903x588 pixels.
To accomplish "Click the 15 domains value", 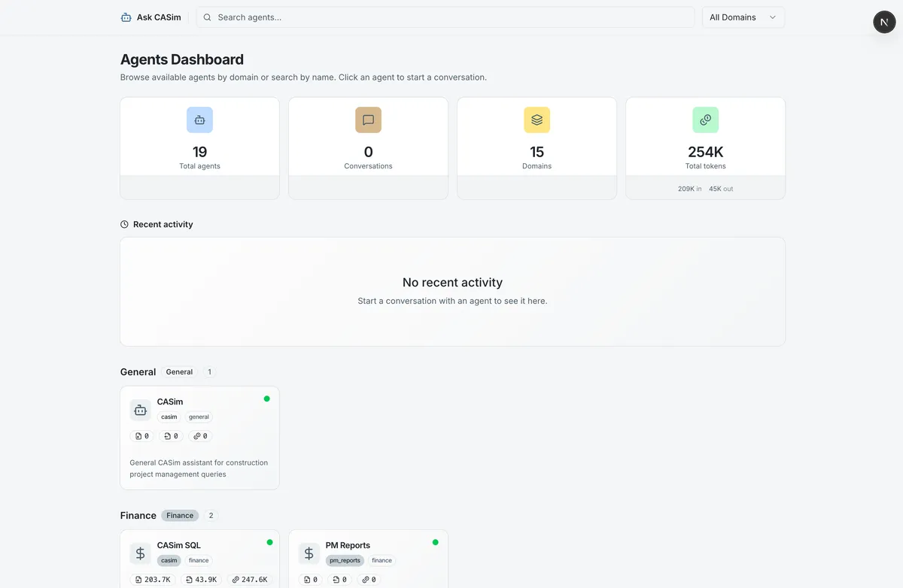I will click(537, 152).
